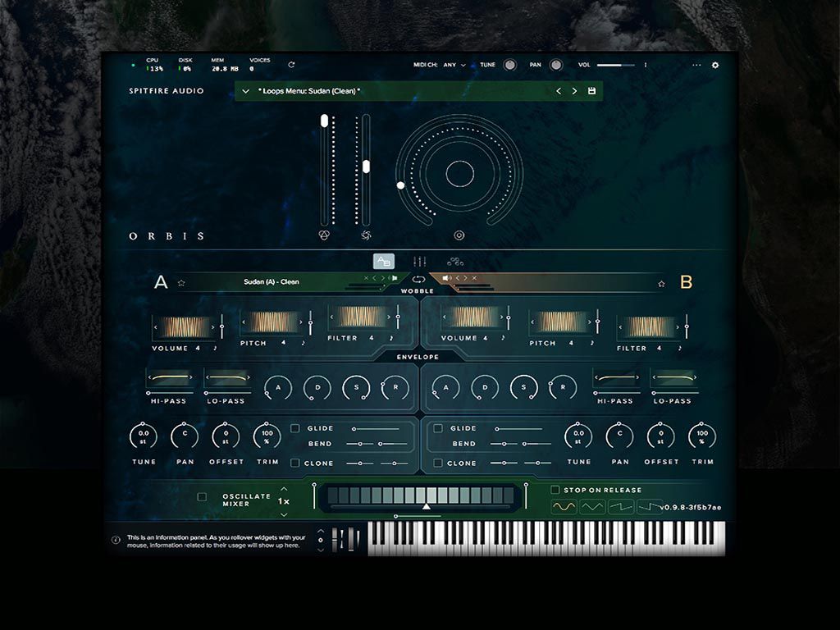Go to the next preset arrow
Image resolution: width=840 pixels, height=630 pixels.
574,91
